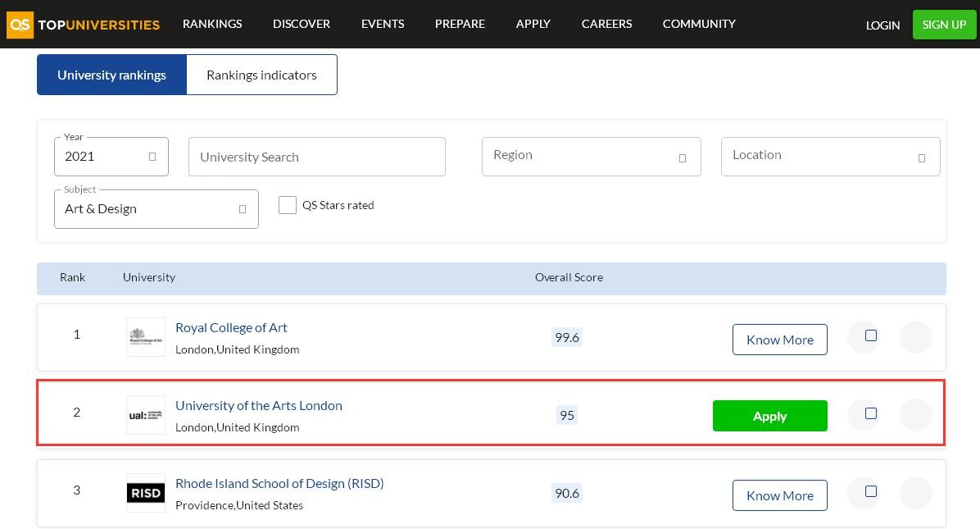Open the RANKINGS menu item

tap(212, 24)
